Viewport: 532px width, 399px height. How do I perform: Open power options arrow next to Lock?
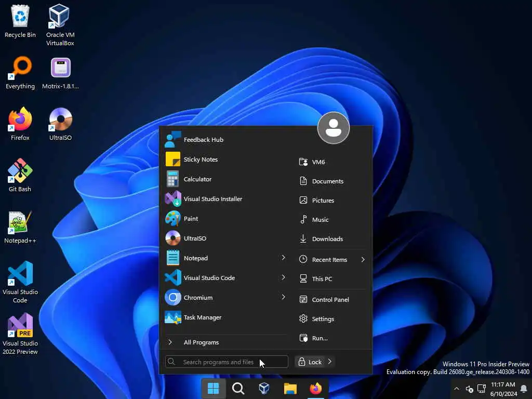[x=330, y=362]
